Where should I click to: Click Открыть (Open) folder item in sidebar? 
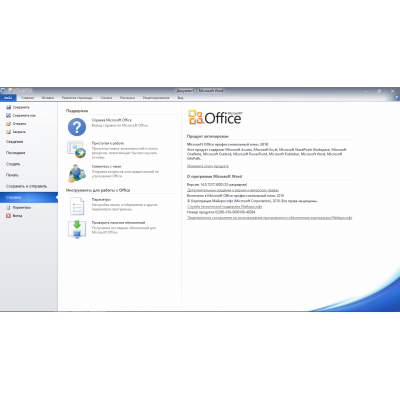tap(16, 124)
